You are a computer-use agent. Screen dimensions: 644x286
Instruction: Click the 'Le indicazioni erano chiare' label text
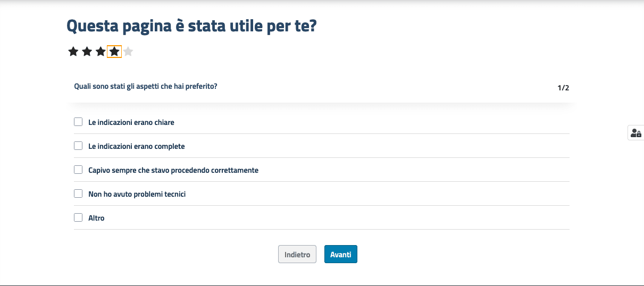(131, 122)
